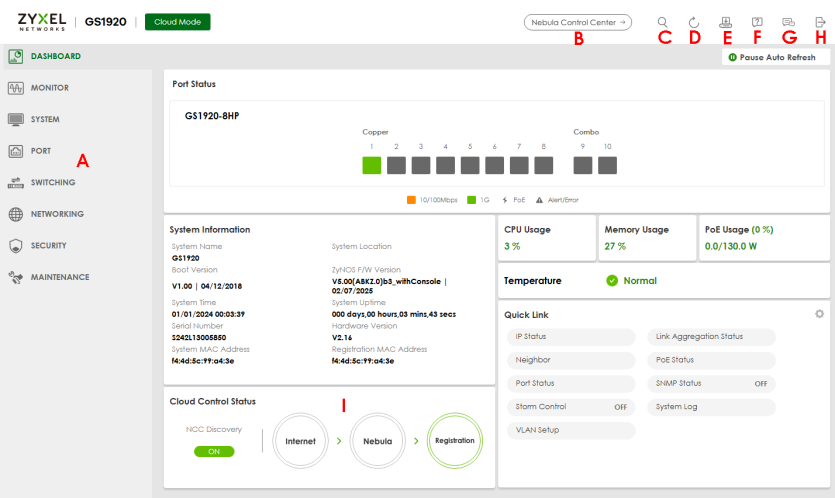Click combo port 9 square
Screen dimensions: 835x498
(583, 165)
